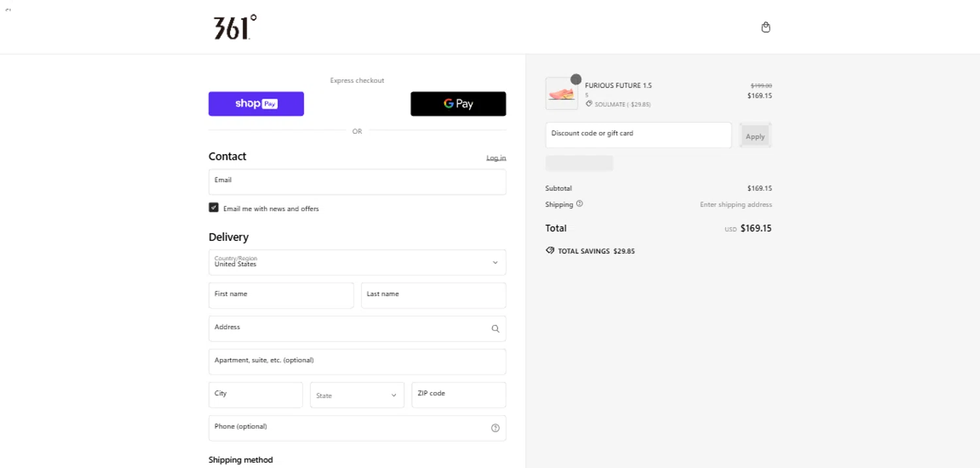980x468 pixels.
Task: Click the Subtotal label
Action: (559, 188)
